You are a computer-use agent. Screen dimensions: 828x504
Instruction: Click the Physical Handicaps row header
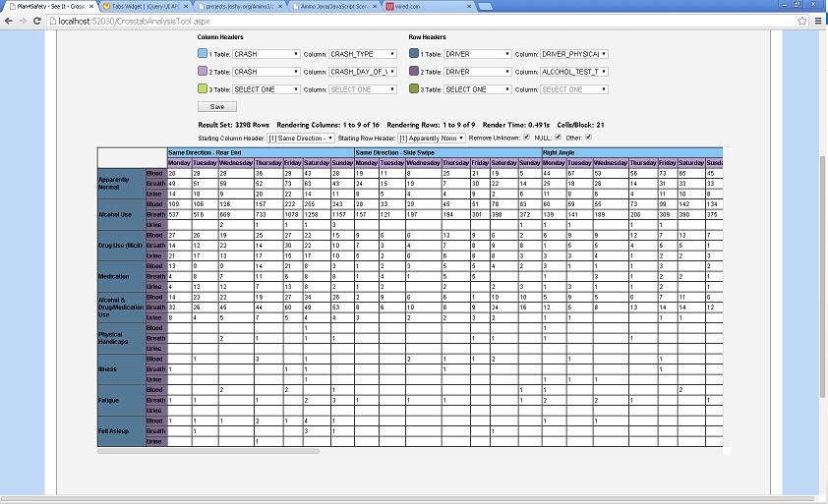122,338
